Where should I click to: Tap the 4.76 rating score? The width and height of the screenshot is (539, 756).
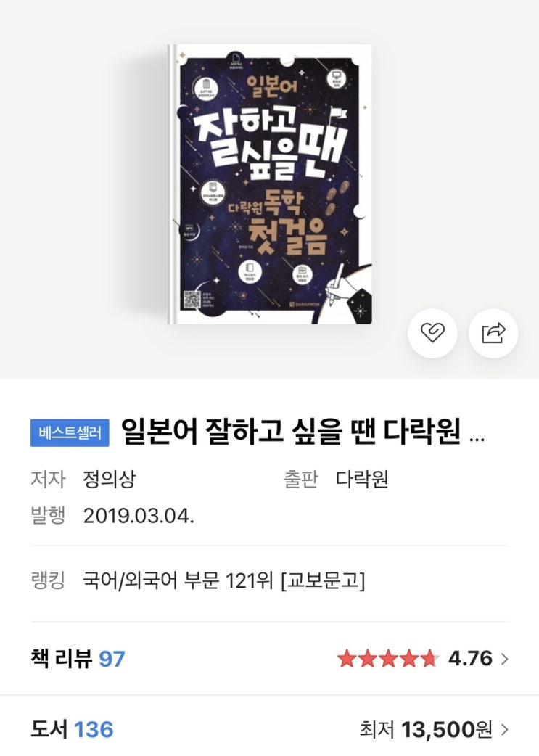[x=470, y=659]
